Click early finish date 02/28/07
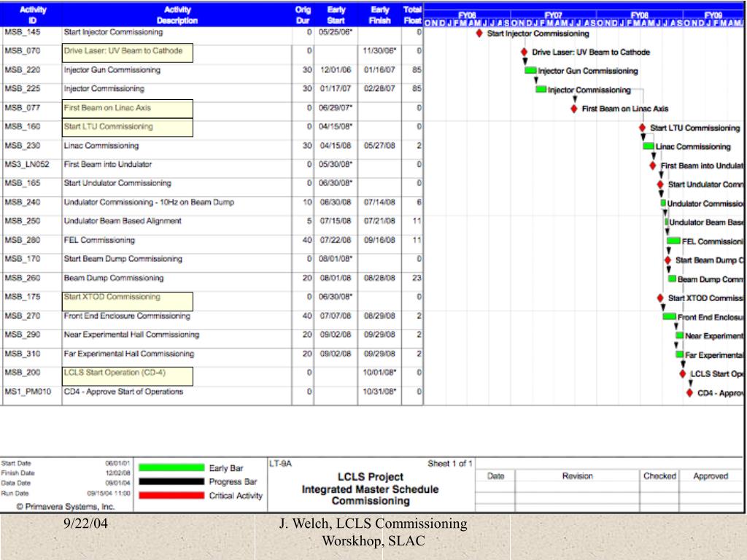This screenshot has width=747, height=560. tap(379, 88)
